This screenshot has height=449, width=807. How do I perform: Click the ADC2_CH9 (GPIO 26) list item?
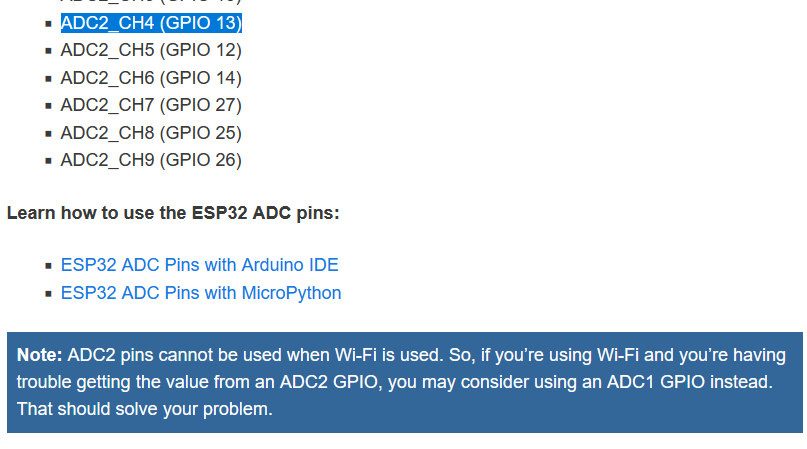[x=151, y=160]
